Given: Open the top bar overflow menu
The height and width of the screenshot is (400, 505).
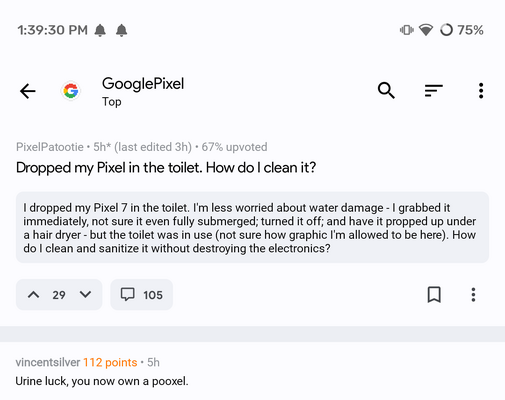Looking at the screenshot, I should (481, 91).
